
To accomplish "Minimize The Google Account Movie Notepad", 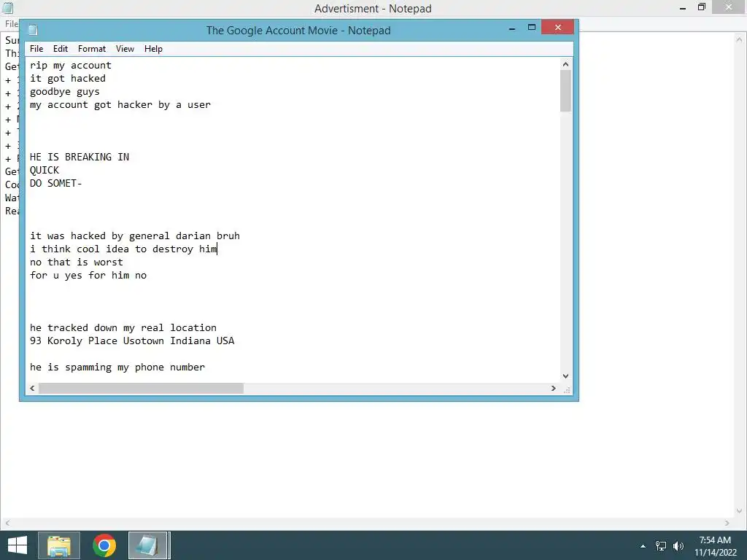I will (512, 28).
